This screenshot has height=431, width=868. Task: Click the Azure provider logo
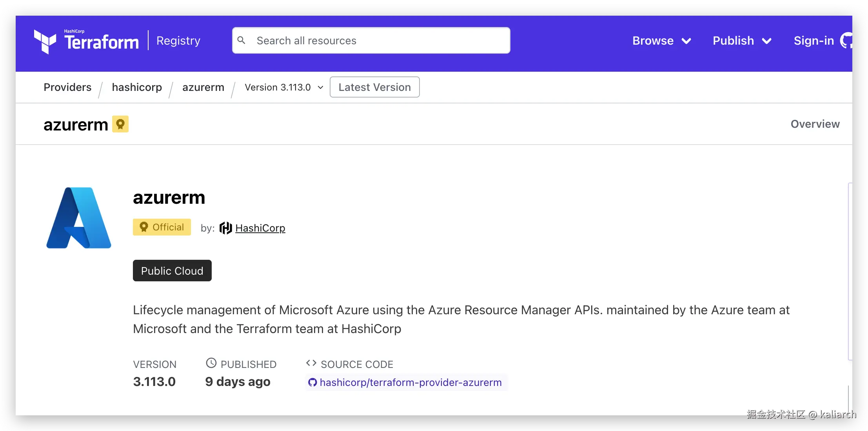79,218
